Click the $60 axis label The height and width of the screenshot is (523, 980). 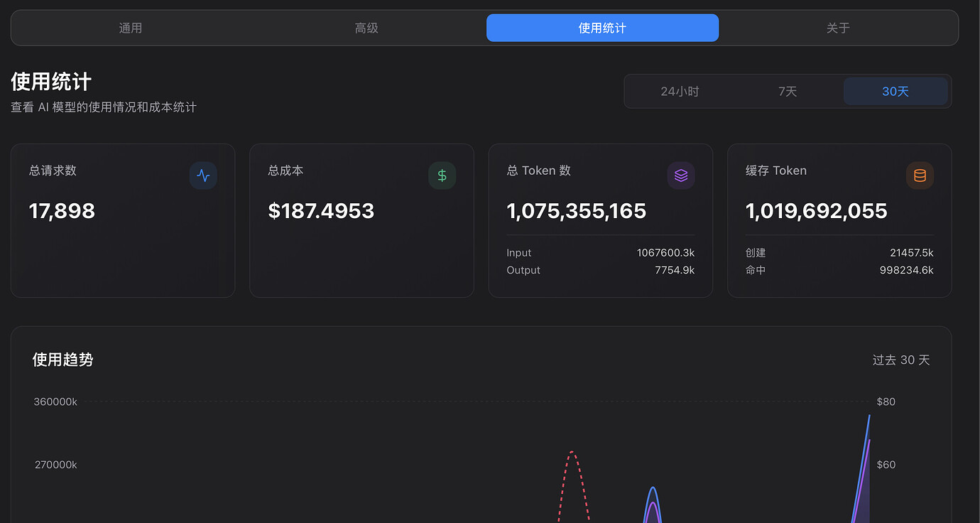coord(886,465)
